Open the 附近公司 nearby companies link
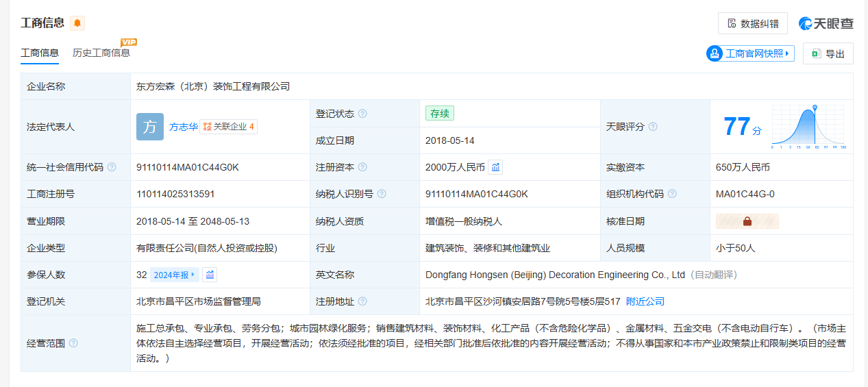 pos(645,301)
